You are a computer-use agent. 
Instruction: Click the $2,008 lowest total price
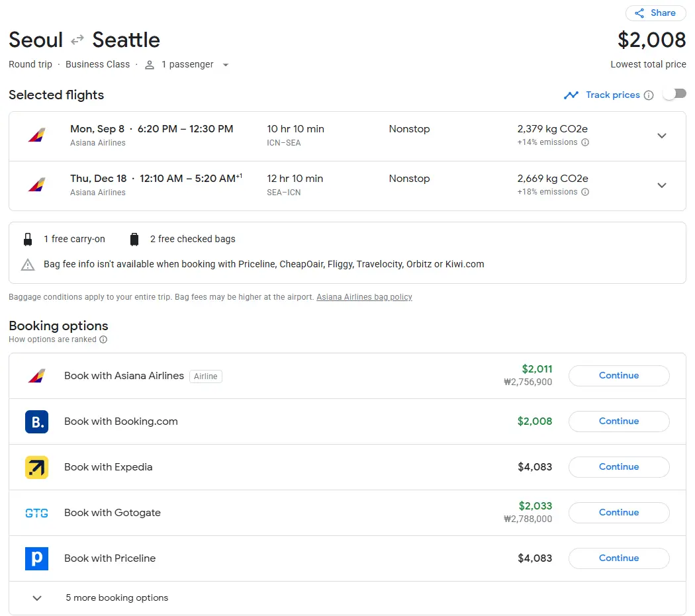click(x=651, y=40)
